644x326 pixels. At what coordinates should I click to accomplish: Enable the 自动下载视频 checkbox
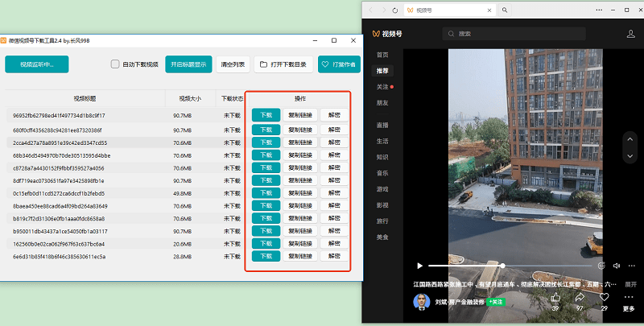(115, 64)
